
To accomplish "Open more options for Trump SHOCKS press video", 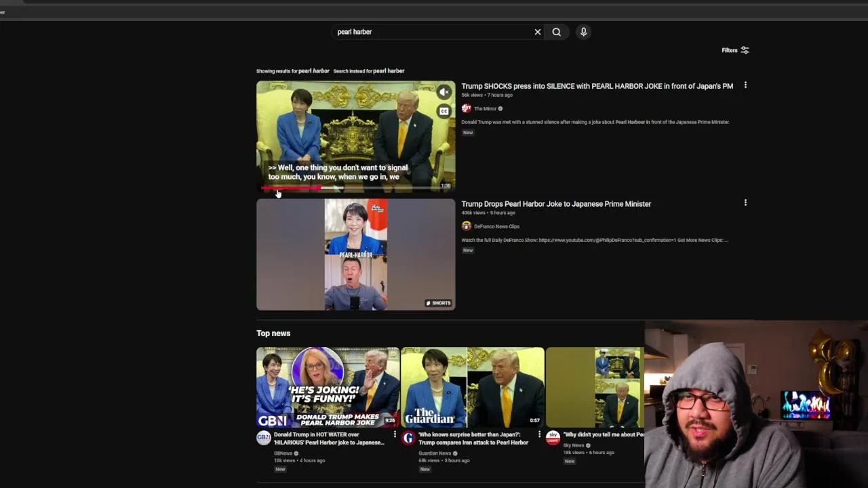I will point(745,85).
